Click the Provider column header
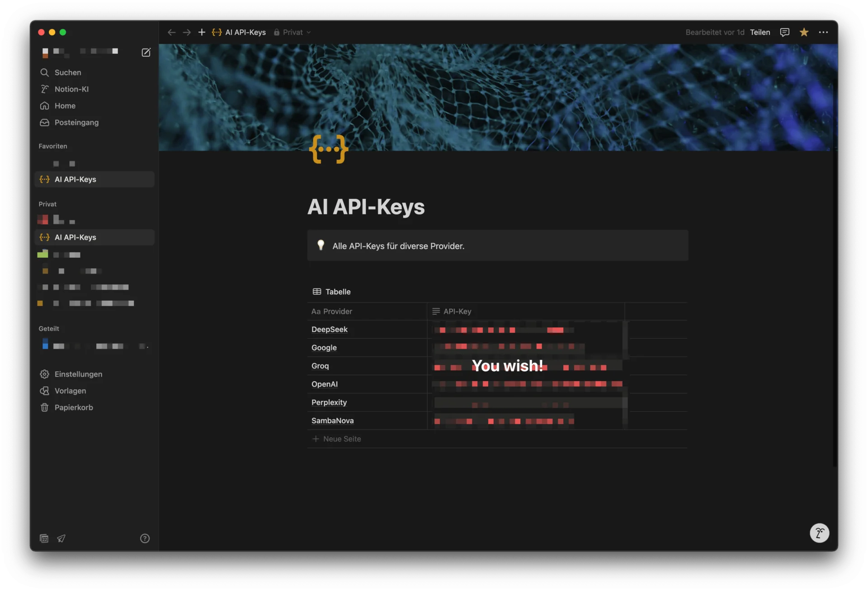The height and width of the screenshot is (591, 868). point(367,312)
